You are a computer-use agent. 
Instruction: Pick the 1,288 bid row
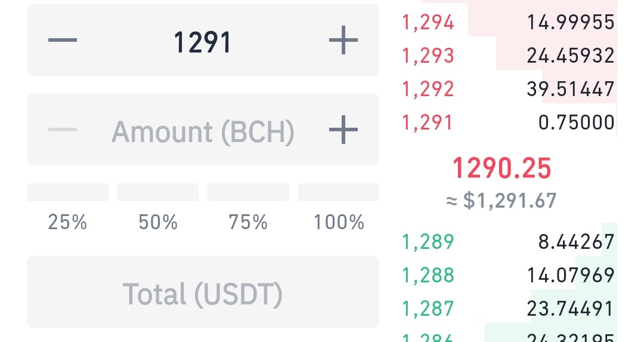509,275
